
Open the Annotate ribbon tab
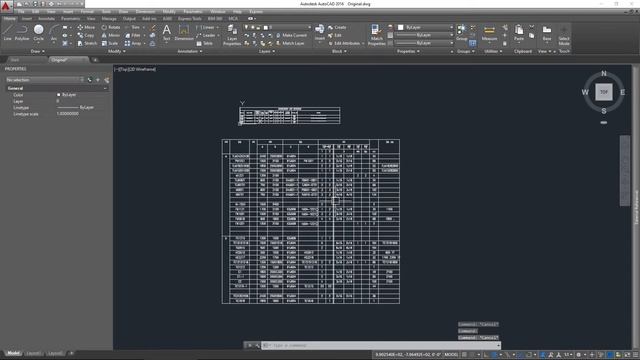(x=46, y=19)
